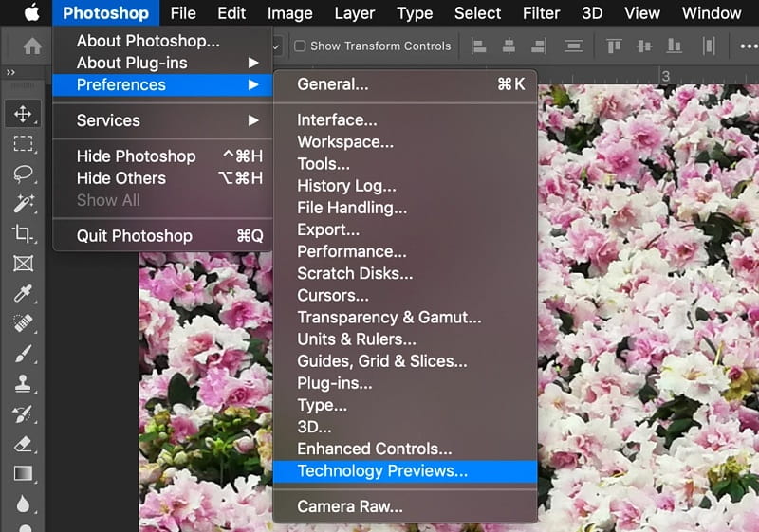759x532 pixels.
Task: Click the align top edges icon
Action: 614,46
